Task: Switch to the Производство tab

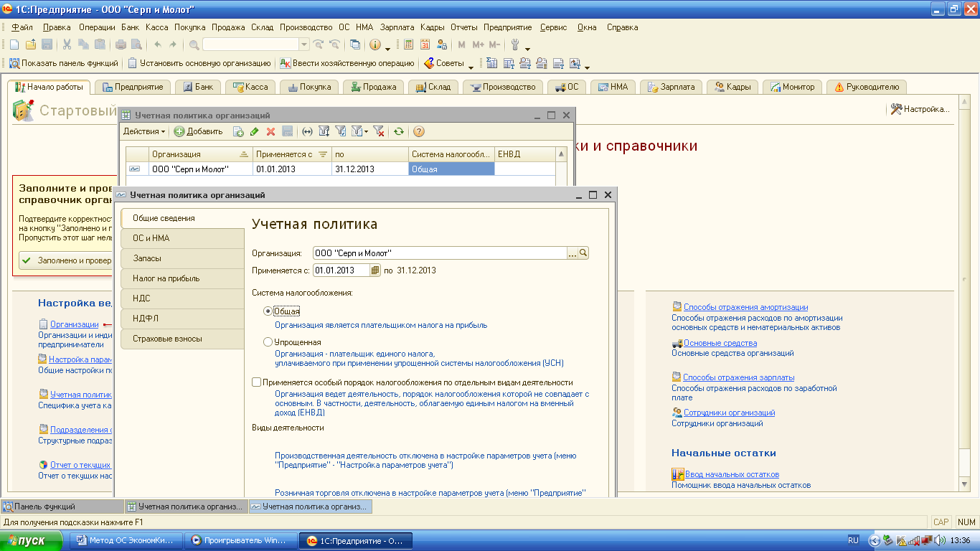Action: click(x=503, y=87)
